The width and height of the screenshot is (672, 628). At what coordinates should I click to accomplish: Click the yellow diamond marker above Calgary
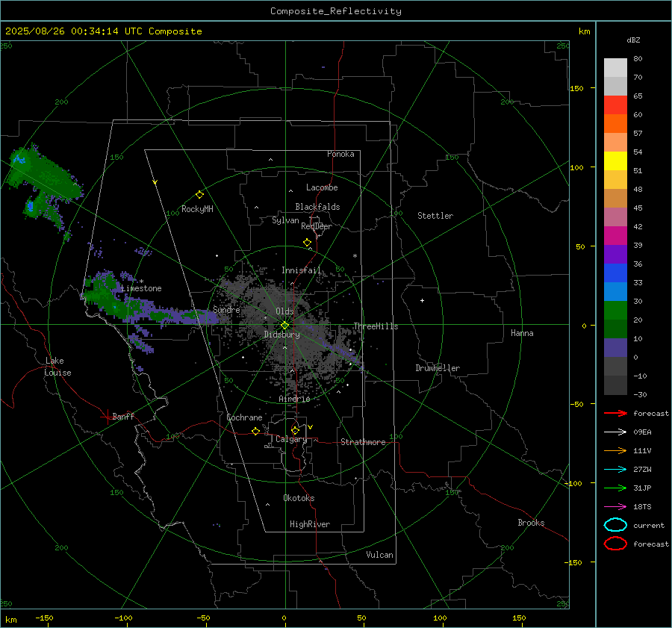295,430
